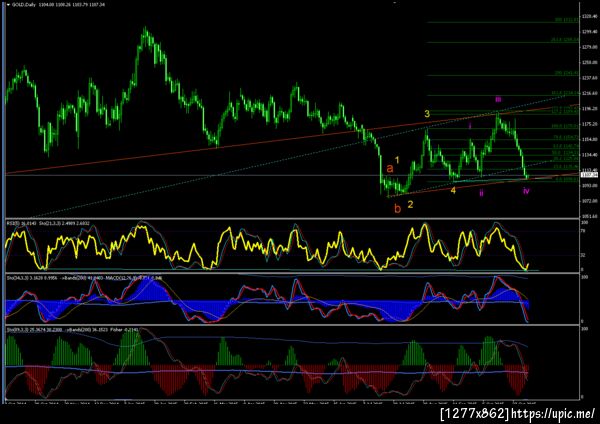The width and height of the screenshot is (600, 424).
Task: Click the 261.8 Fibonacci level label
Action: pos(564,40)
